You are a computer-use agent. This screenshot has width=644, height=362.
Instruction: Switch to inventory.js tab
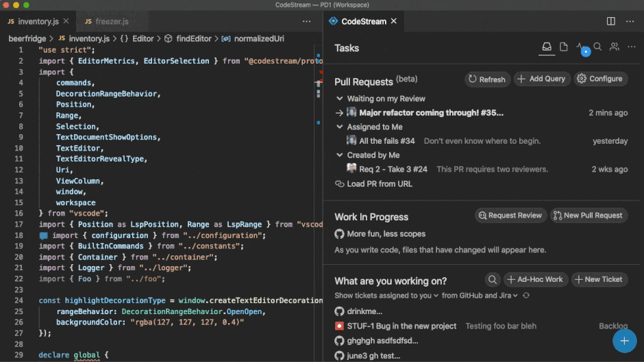(x=38, y=21)
